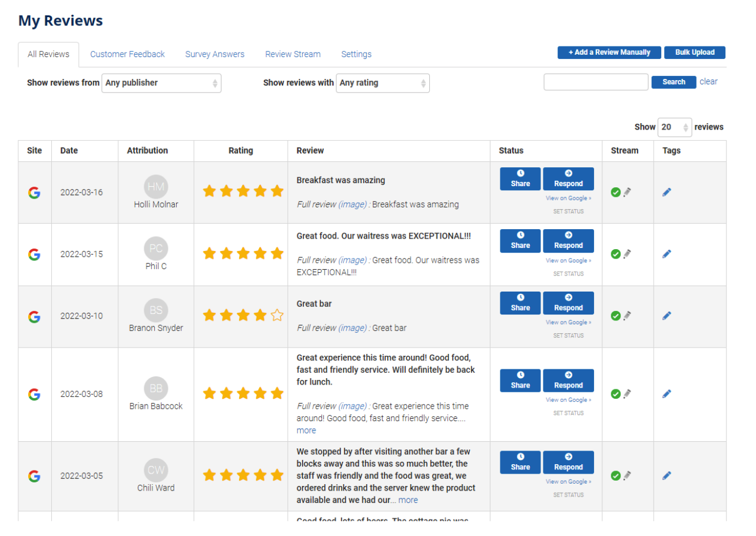Click Add a Review Manually button

click(x=609, y=52)
